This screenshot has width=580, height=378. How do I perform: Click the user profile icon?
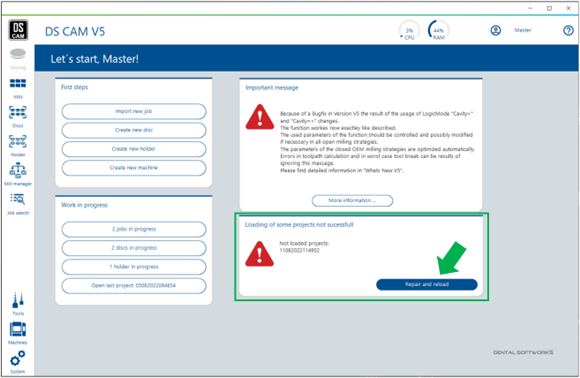(496, 30)
